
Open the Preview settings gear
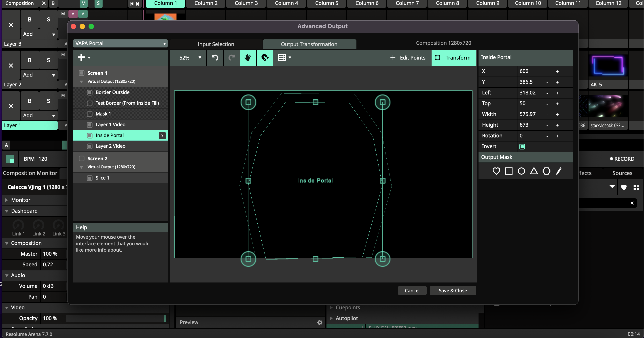point(320,323)
